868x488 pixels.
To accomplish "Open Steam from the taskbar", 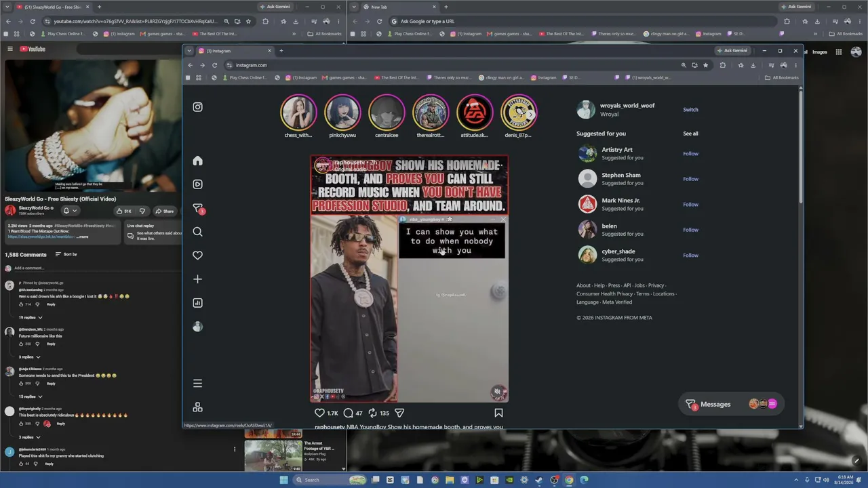I will 539,480.
